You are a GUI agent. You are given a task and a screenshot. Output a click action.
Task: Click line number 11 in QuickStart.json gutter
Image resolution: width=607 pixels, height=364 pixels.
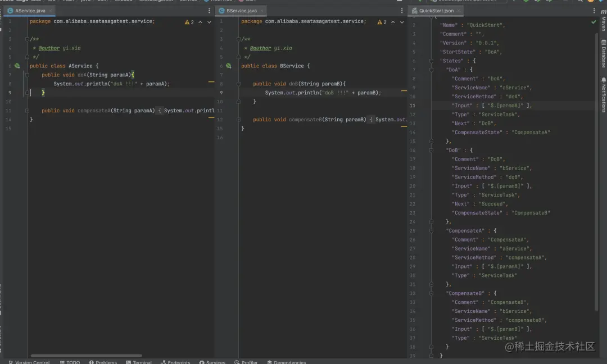point(413,106)
